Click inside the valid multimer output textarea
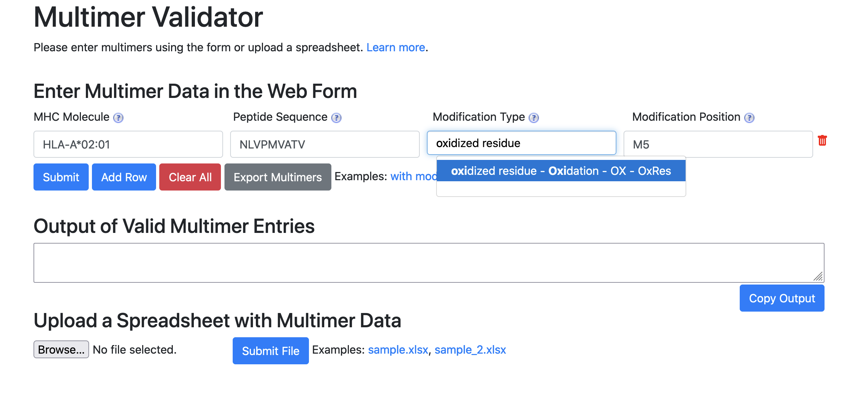 (429, 263)
